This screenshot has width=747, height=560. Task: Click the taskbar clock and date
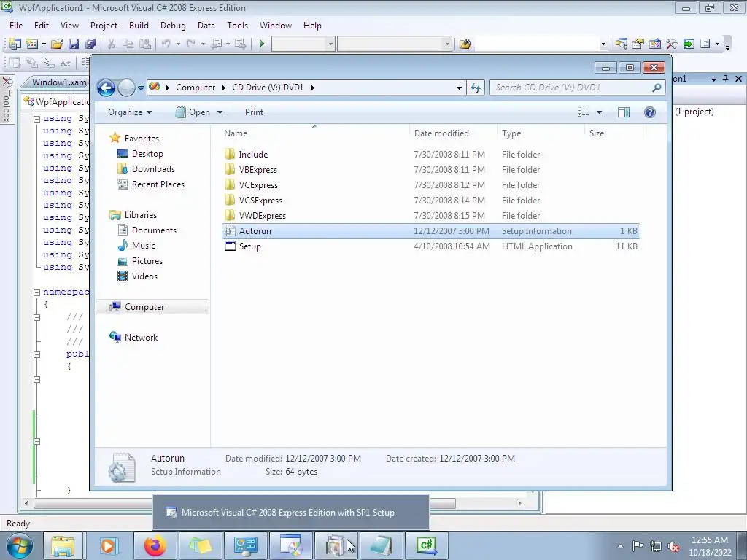[x=709, y=546]
